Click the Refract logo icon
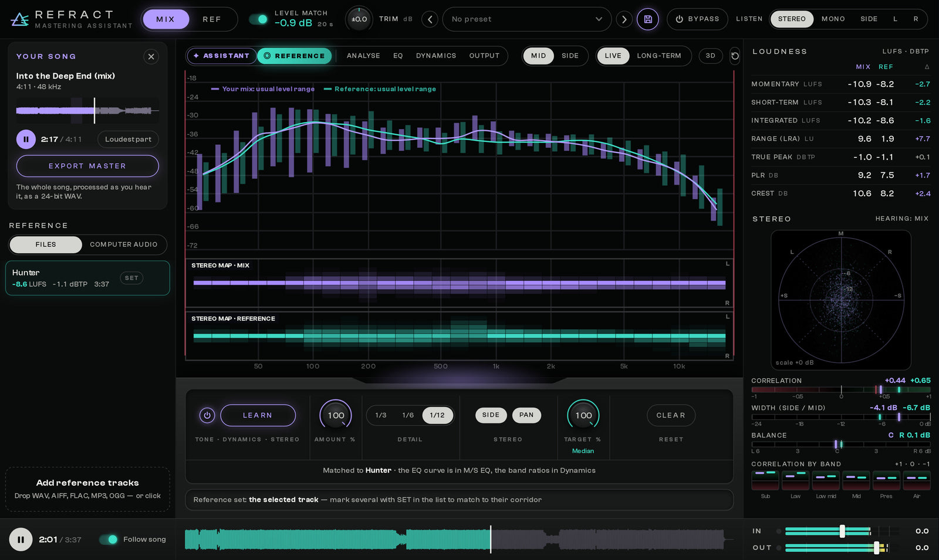939x560 pixels. point(19,19)
